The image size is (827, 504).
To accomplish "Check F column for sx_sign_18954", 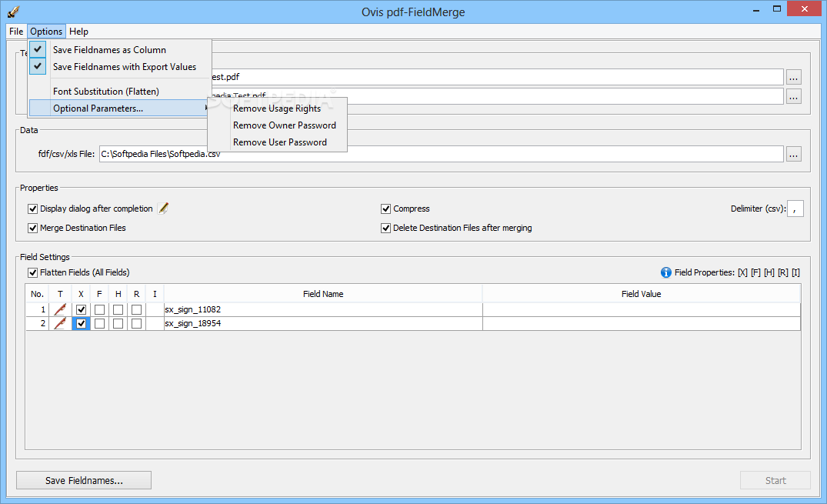I will 99,323.
